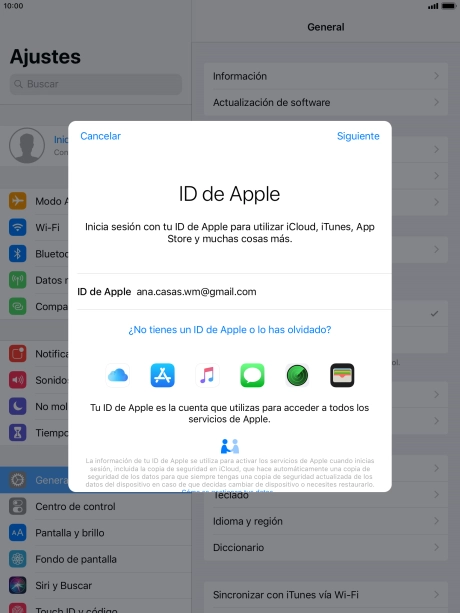460x613 pixels.
Task: Tap the Wi-Fi settings icon in sidebar
Action: pos(18,227)
